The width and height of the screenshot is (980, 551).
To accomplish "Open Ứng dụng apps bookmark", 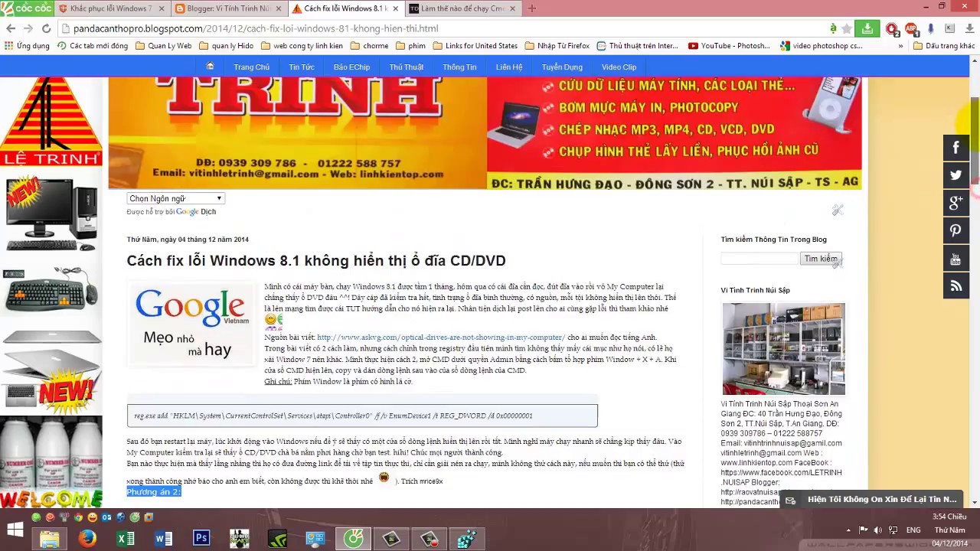I will click(26, 46).
